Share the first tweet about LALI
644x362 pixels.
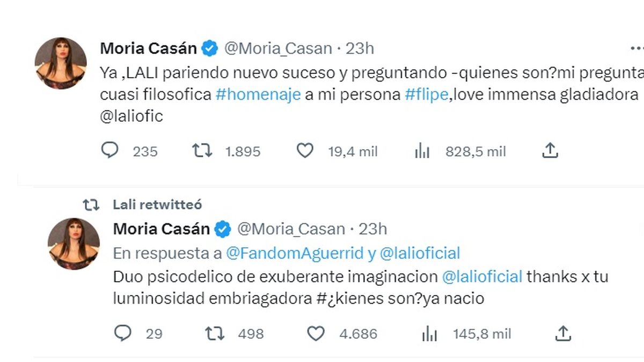tap(550, 151)
